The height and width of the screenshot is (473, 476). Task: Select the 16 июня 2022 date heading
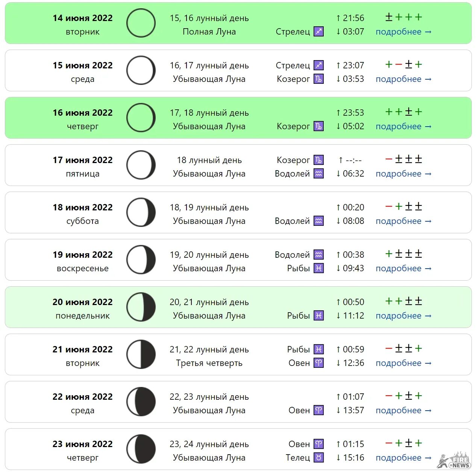tap(83, 113)
